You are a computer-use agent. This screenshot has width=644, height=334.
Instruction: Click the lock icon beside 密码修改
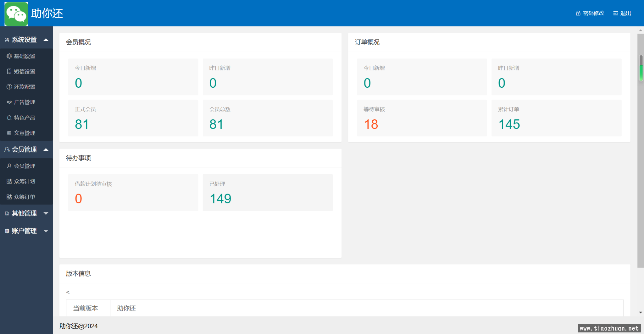[578, 13]
